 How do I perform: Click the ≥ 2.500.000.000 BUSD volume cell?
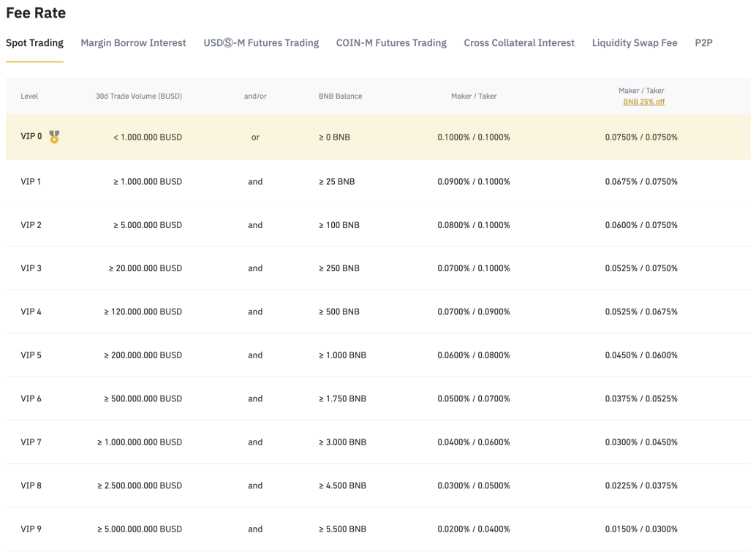(140, 485)
